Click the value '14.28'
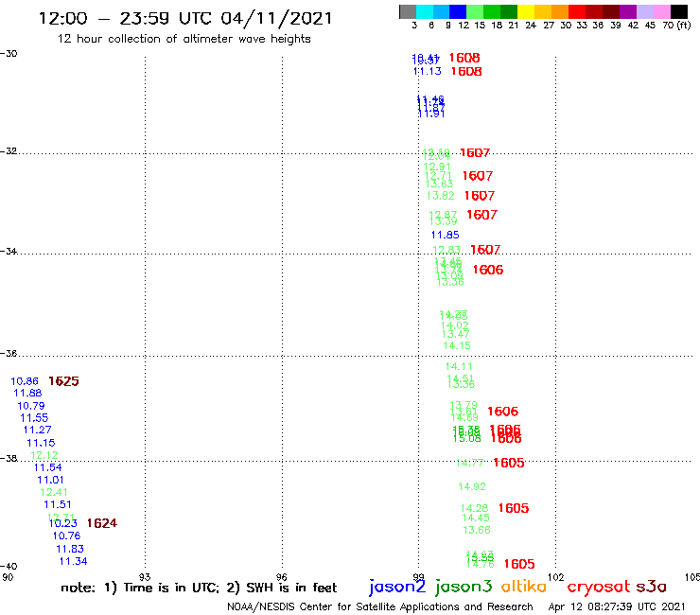 [x=475, y=509]
